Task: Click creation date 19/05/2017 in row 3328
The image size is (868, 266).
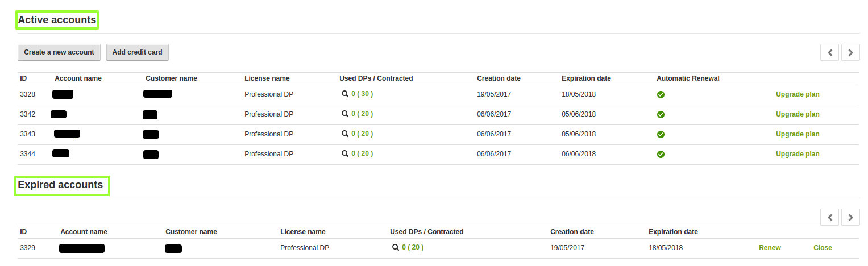Action: coord(494,94)
